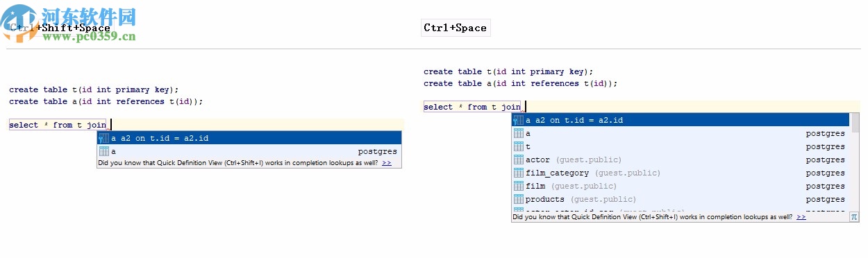Choose 'a a2 on t.id = a2.id' in left popup
868x258 pixels.
[249, 138]
